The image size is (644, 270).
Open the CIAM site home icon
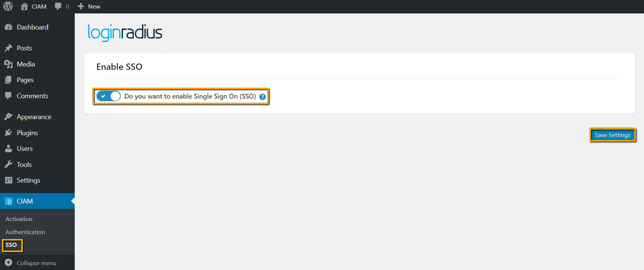pyautogui.click(x=24, y=6)
